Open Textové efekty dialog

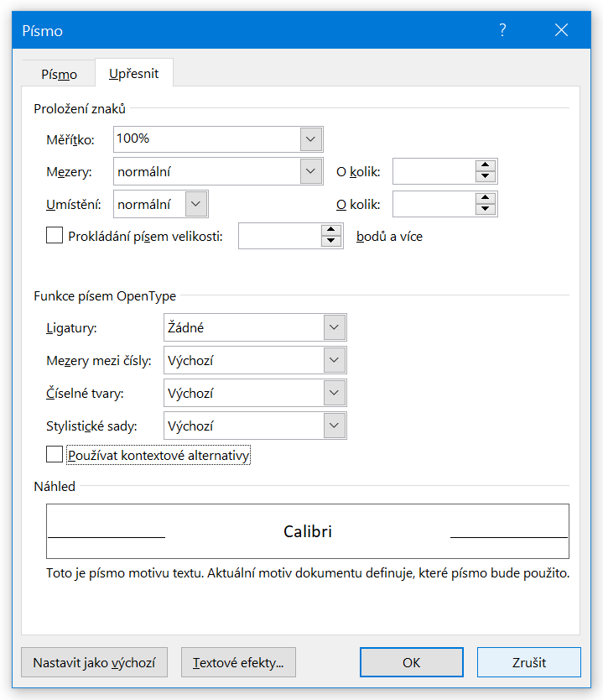(238, 662)
